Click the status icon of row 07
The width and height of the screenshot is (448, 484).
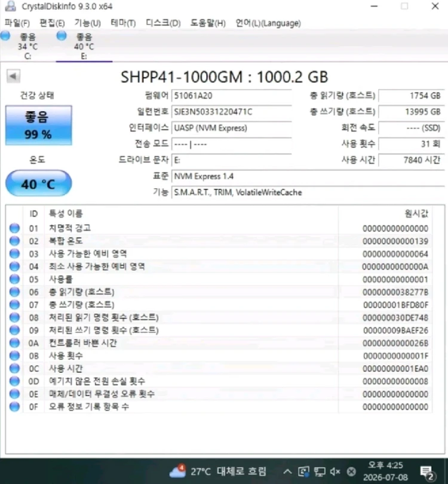tap(14, 305)
